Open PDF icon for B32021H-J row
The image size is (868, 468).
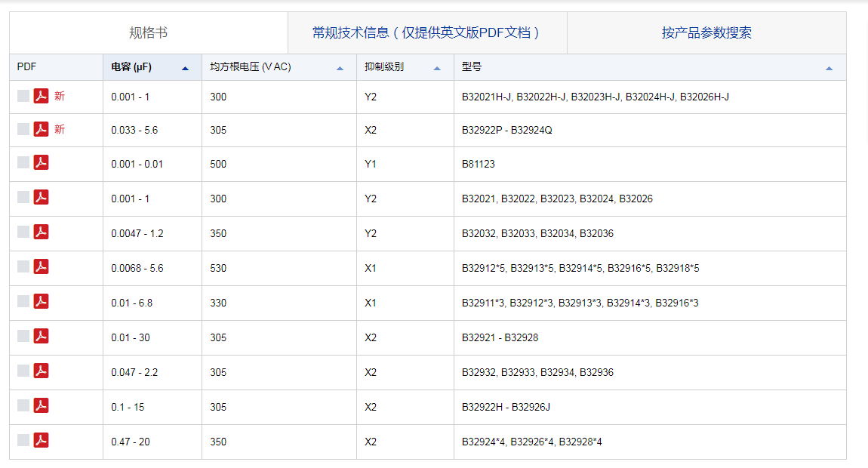41,96
